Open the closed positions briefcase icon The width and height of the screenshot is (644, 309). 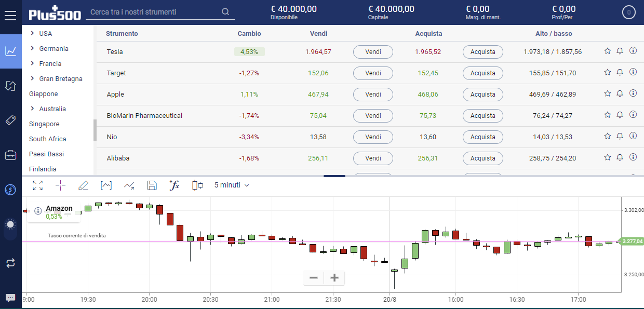coord(11,155)
